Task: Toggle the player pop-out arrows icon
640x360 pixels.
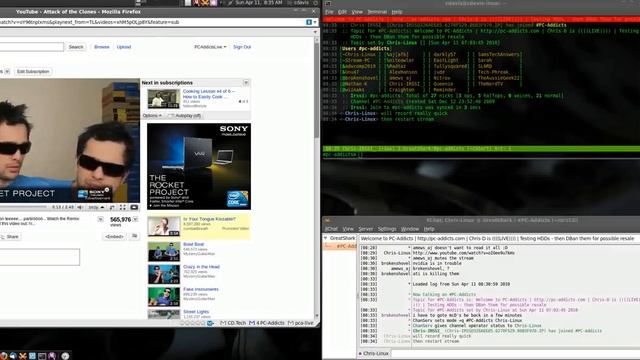Action: pos(112,207)
